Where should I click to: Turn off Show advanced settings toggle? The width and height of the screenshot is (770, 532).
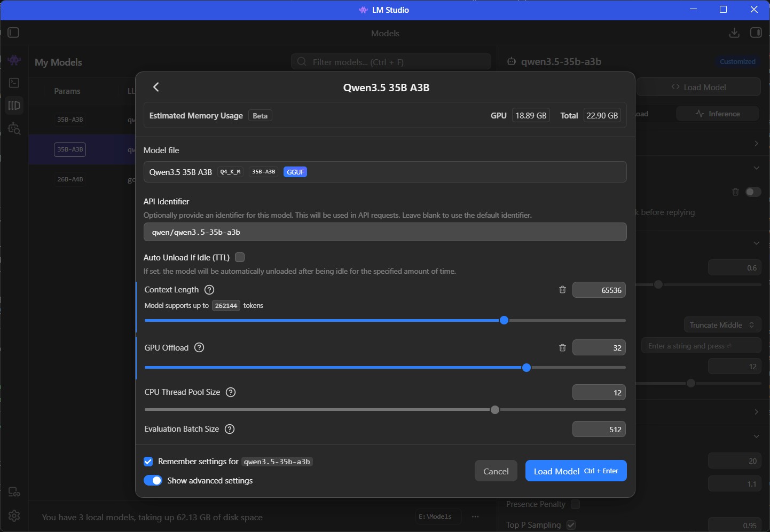[153, 480]
